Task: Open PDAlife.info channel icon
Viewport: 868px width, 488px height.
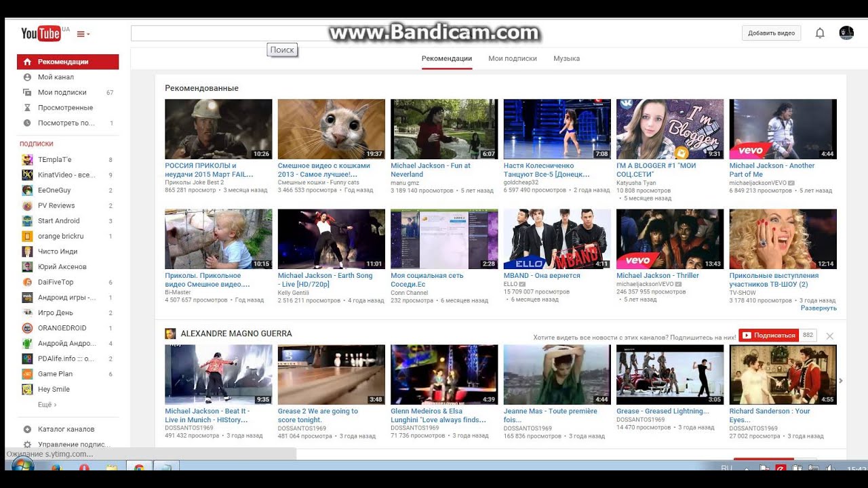Action: (27, 359)
